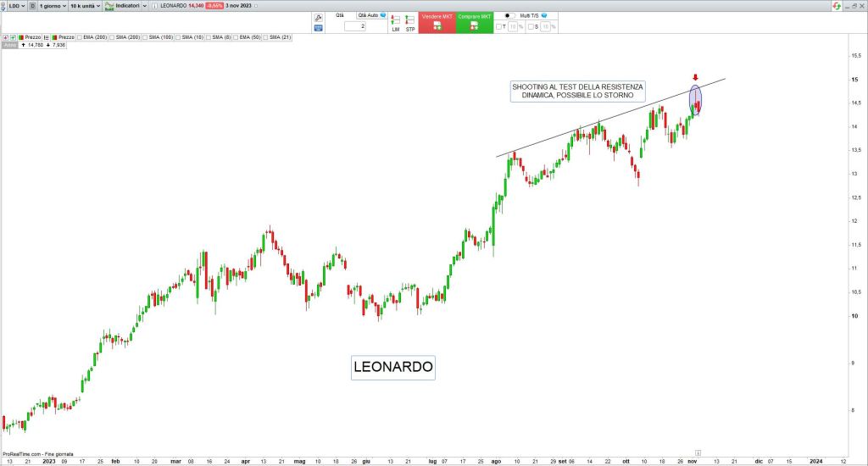
Task: Edit the S percentage field
Action: pos(545,26)
